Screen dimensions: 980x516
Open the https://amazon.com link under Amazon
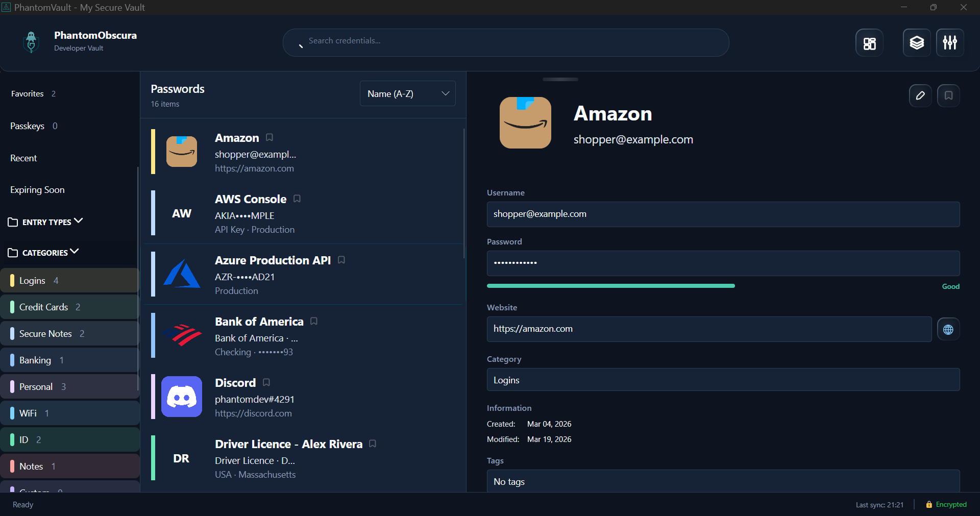(x=254, y=168)
